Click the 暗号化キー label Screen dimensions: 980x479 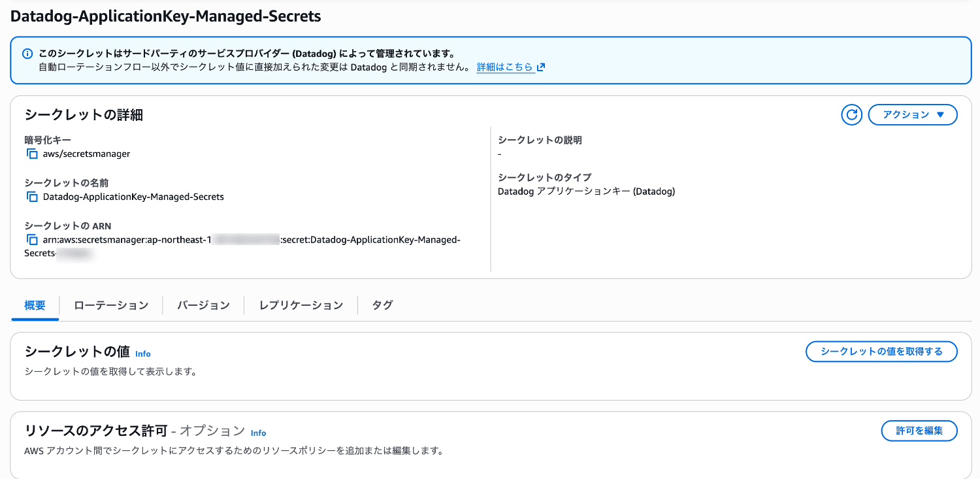tap(48, 140)
